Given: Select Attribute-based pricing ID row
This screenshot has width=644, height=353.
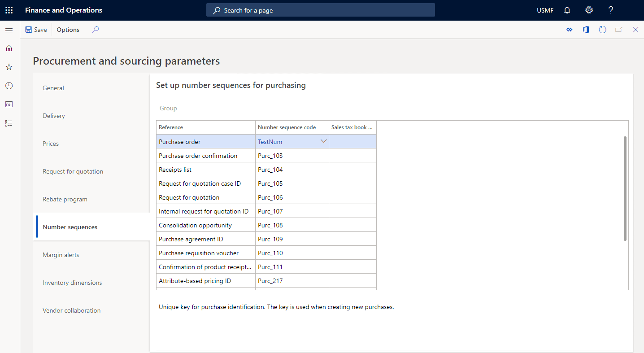Looking at the screenshot, I should (206, 281).
